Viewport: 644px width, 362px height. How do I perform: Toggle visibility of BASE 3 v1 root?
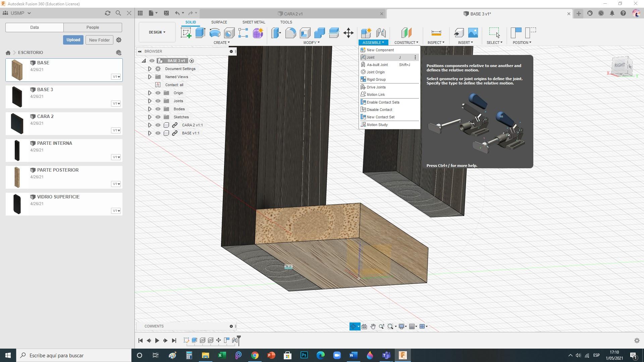click(152, 61)
